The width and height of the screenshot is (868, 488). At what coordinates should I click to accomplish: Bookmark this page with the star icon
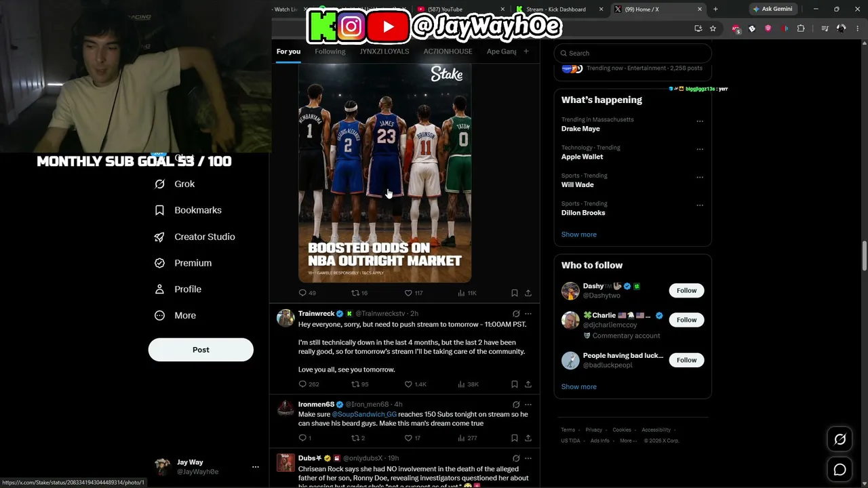point(713,28)
